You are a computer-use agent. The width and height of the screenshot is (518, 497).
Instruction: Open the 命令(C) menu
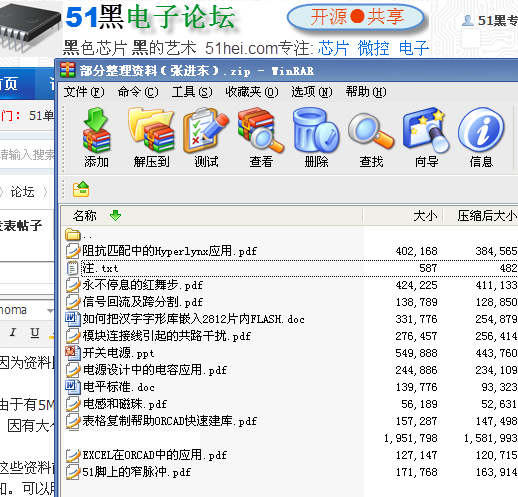point(138,92)
